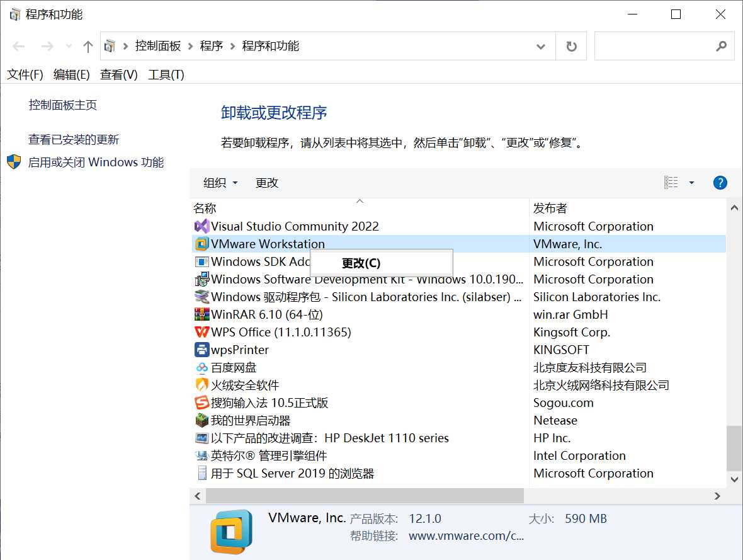The height and width of the screenshot is (560, 743).
Task: Expand the address bar history dropdown
Action: [x=540, y=47]
